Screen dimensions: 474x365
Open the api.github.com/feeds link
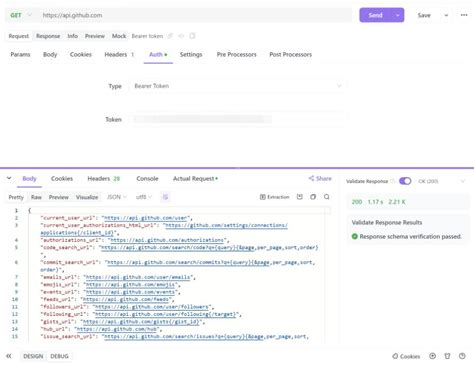coord(126,299)
